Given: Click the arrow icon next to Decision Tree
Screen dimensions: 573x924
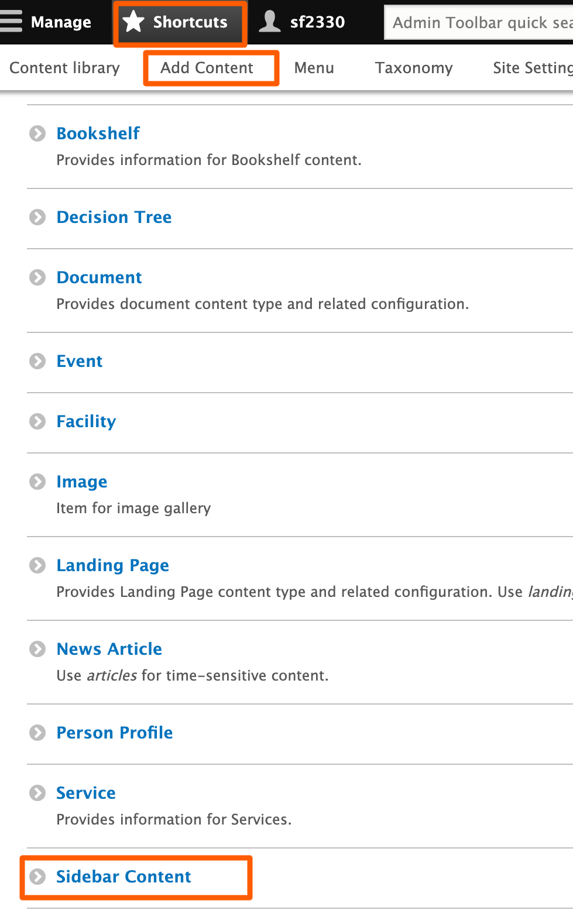Looking at the screenshot, I should click(x=37, y=217).
